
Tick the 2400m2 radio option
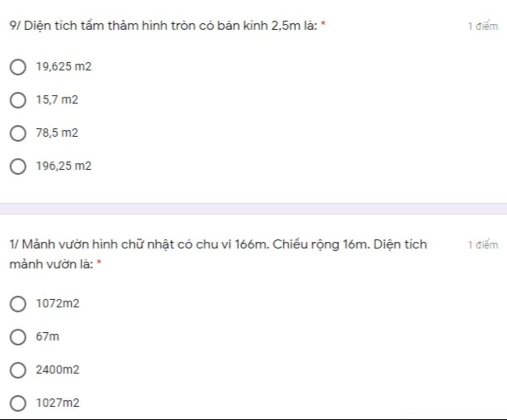point(18,370)
